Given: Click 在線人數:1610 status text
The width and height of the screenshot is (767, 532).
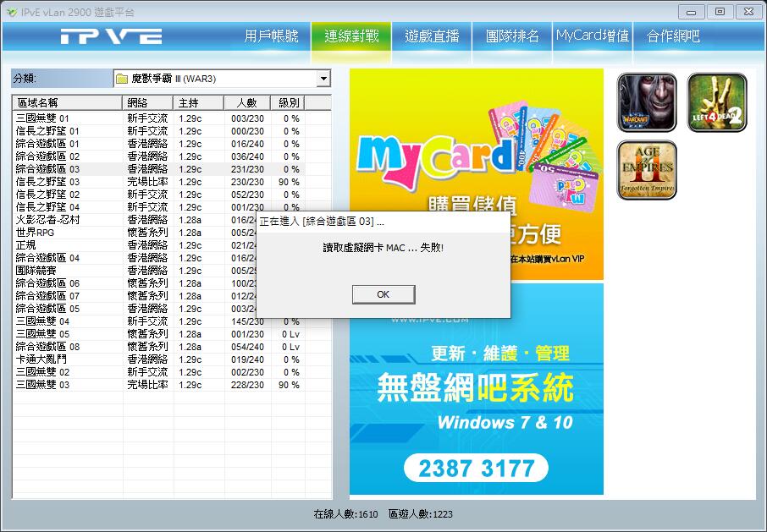Looking at the screenshot, I should coord(346,514).
